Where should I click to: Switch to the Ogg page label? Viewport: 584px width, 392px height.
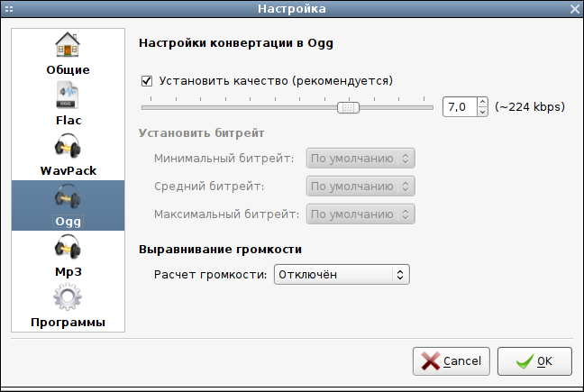click(68, 222)
